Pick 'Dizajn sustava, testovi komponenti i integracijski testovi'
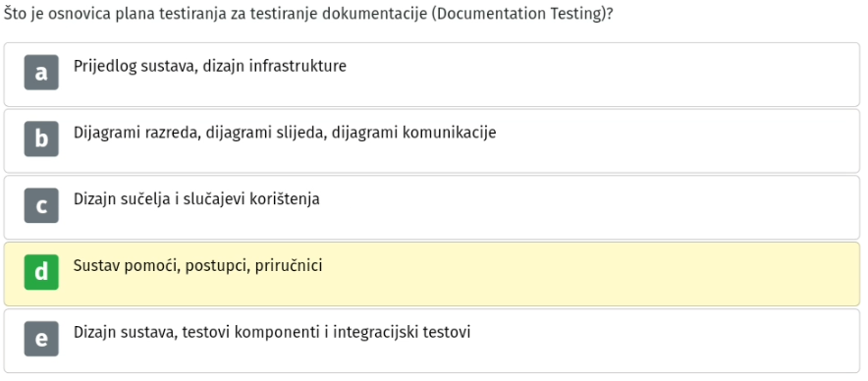Screen dimensions: 868x381 click(x=272, y=332)
